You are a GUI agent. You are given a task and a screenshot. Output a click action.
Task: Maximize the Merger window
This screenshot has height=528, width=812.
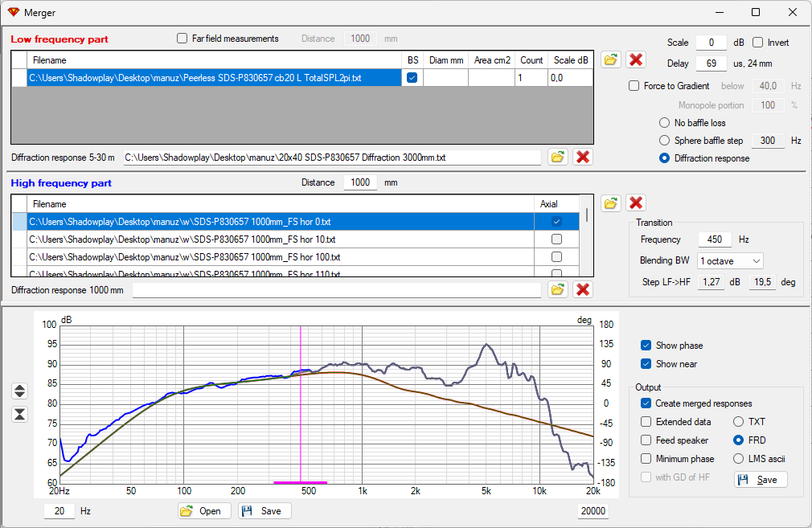(756, 12)
